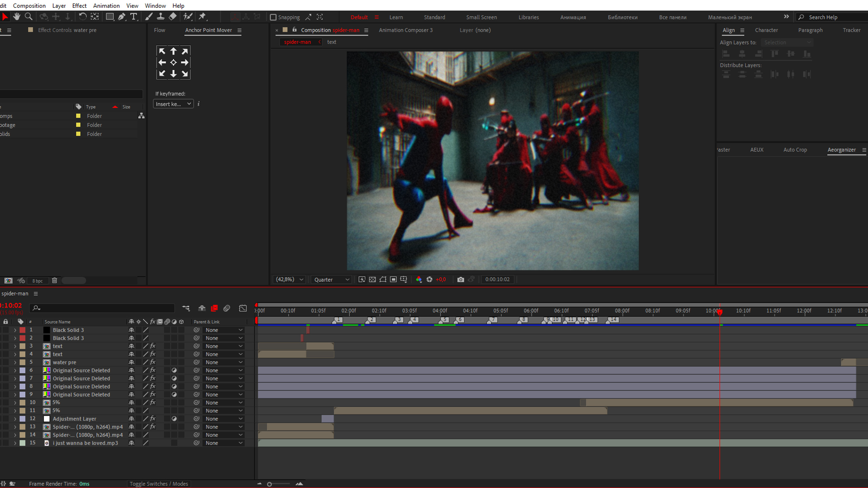
Task: Select the Clone Stamp tool
Action: (x=161, y=16)
